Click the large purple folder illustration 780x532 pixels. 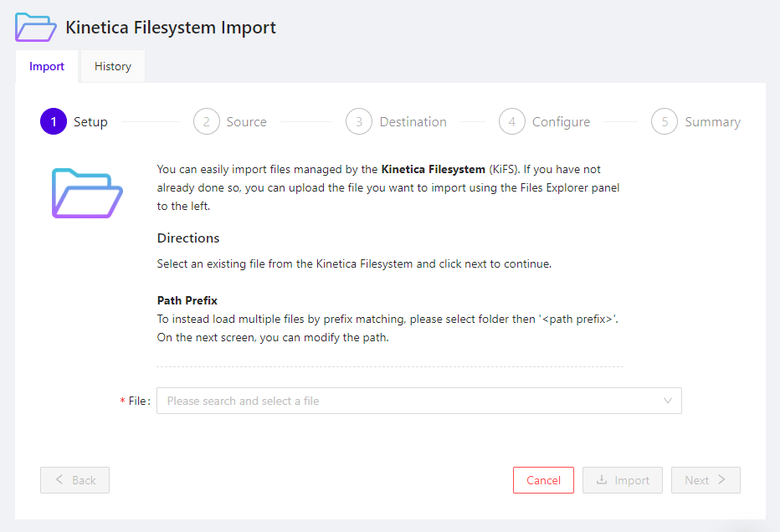click(86, 191)
